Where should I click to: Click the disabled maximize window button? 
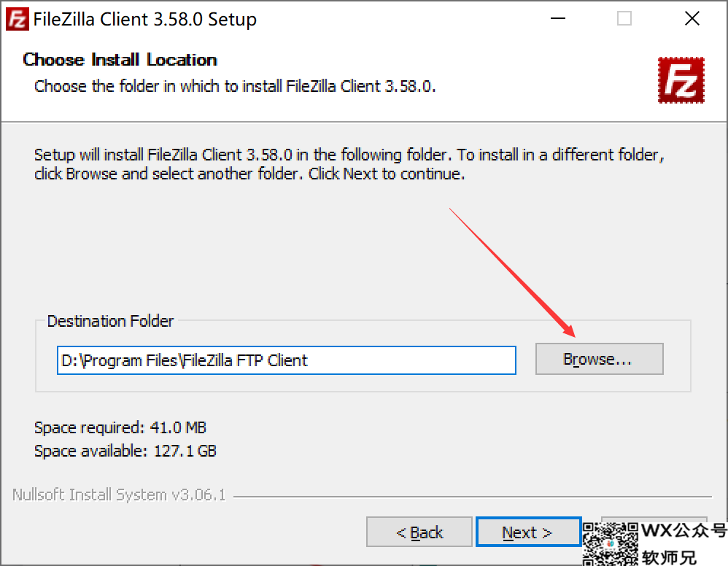point(624,20)
